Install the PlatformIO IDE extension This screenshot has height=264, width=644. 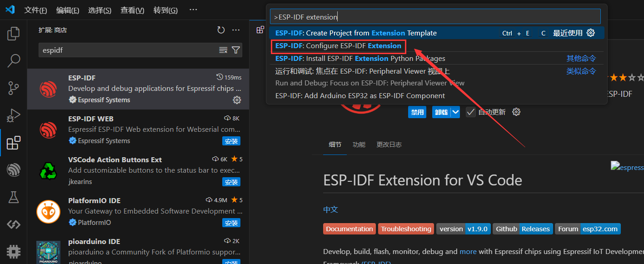coord(231,223)
